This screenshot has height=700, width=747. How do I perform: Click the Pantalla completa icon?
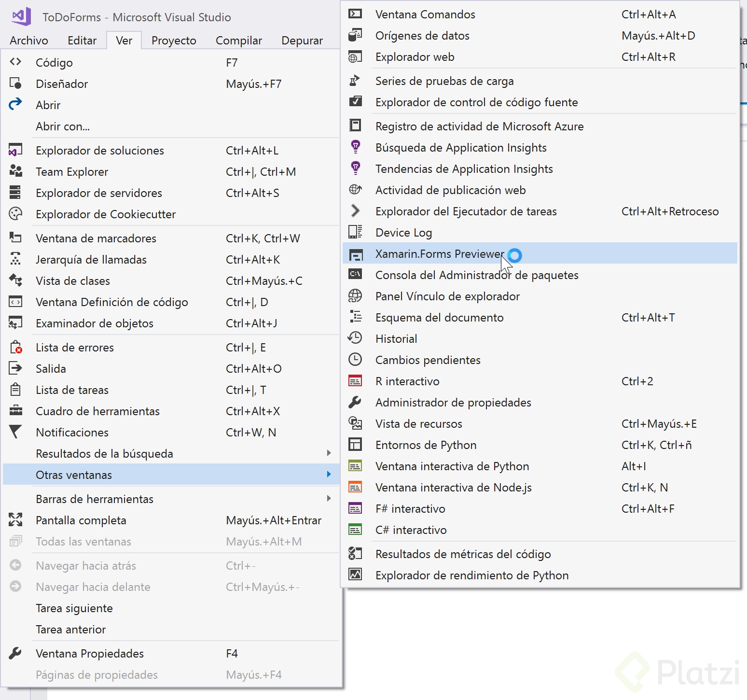pos(15,519)
